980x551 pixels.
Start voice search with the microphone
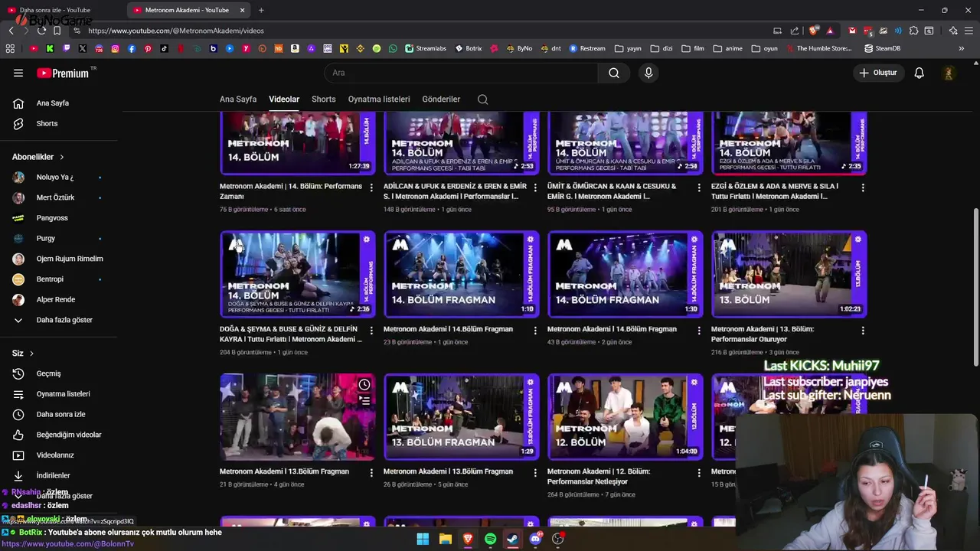tap(648, 73)
